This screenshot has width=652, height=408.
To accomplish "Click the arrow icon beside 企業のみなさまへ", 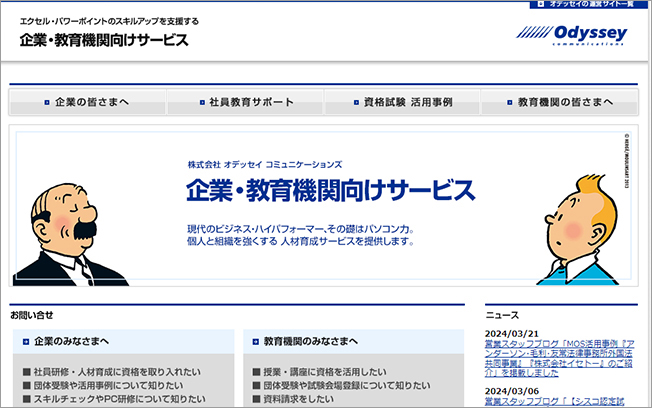I will click(x=26, y=341).
